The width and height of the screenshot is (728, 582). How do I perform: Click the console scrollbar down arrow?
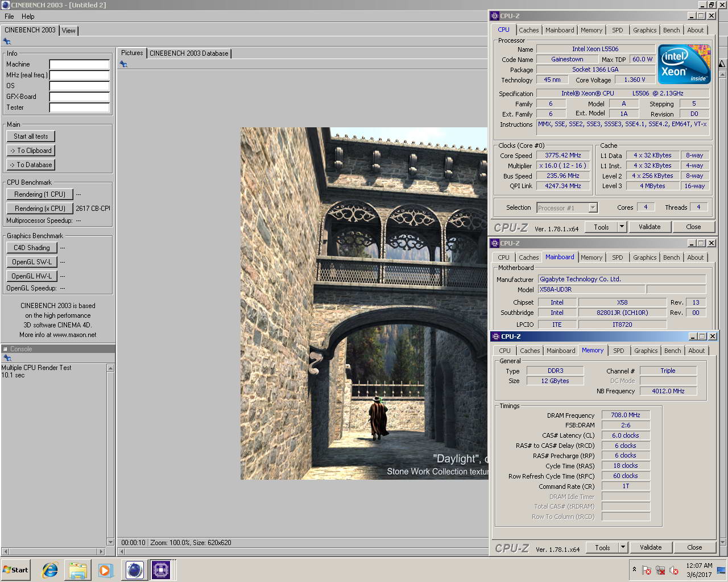(110, 542)
